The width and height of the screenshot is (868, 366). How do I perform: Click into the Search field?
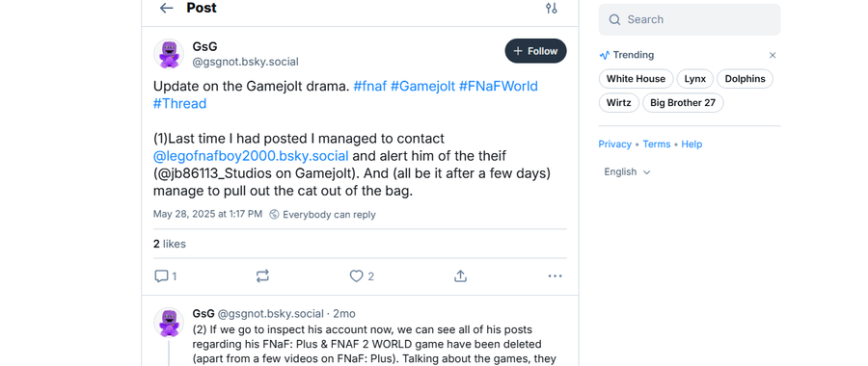pos(690,19)
